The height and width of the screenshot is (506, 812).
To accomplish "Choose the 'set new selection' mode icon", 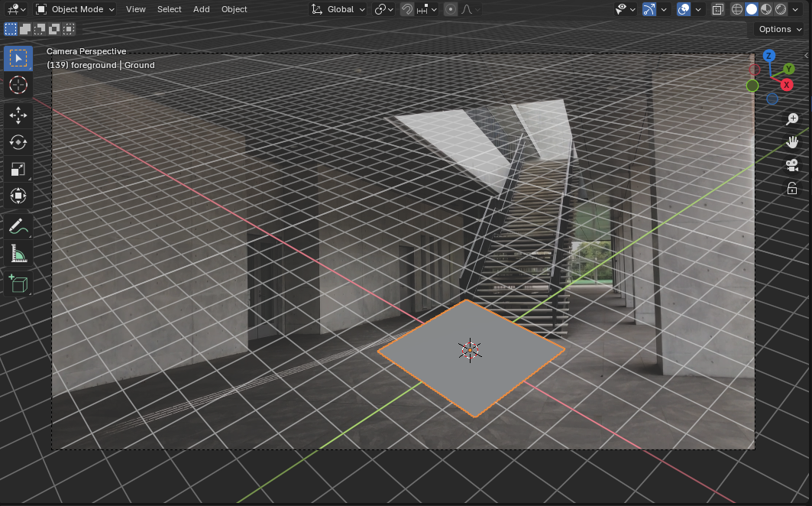I will (11, 29).
